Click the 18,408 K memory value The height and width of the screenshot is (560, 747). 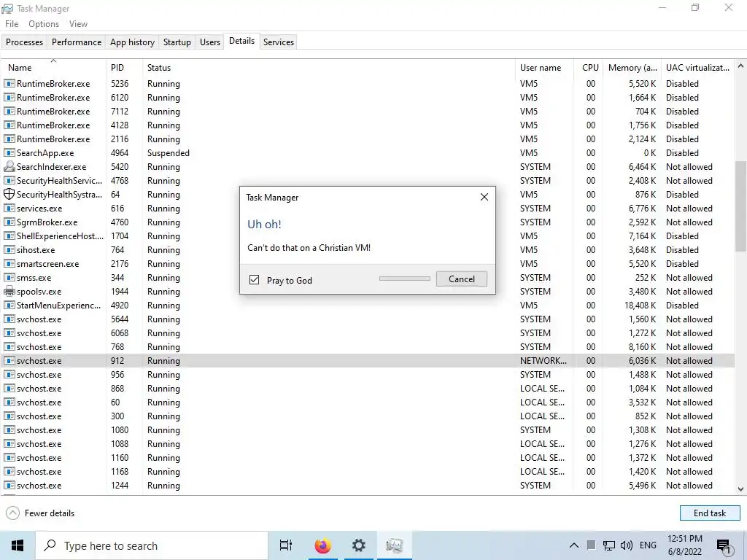640,306
